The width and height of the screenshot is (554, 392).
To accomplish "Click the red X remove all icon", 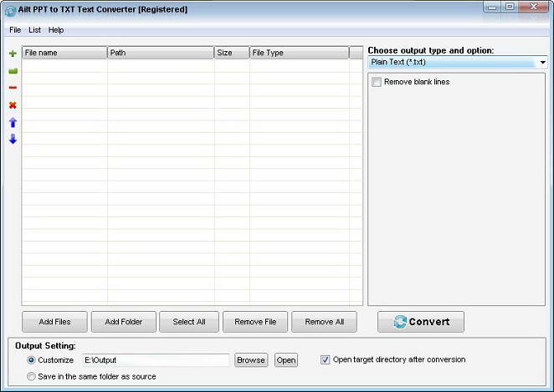I will (x=13, y=104).
